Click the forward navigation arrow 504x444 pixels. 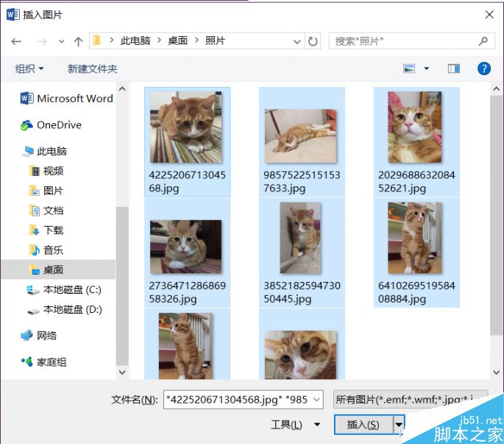[x=41, y=41]
